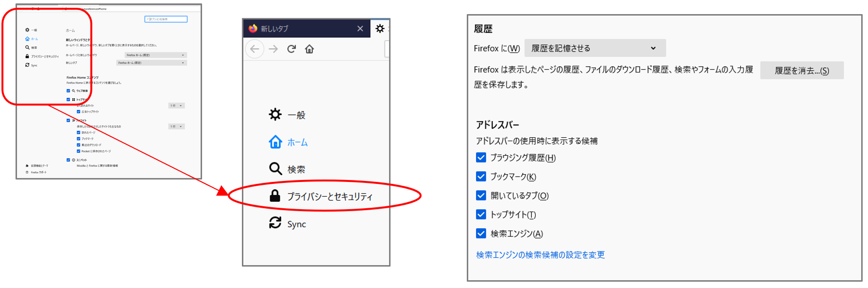This screenshot has width=868, height=288.
Task: Open the 1行 dropdown for highlights row
Action: 176,126
